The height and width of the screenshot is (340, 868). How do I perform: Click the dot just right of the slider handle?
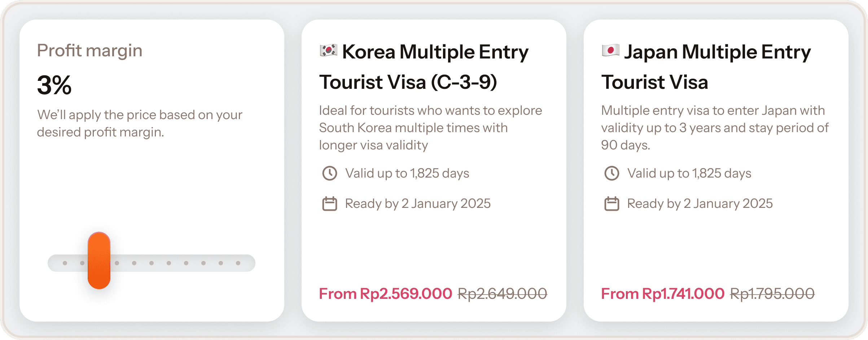(117, 263)
